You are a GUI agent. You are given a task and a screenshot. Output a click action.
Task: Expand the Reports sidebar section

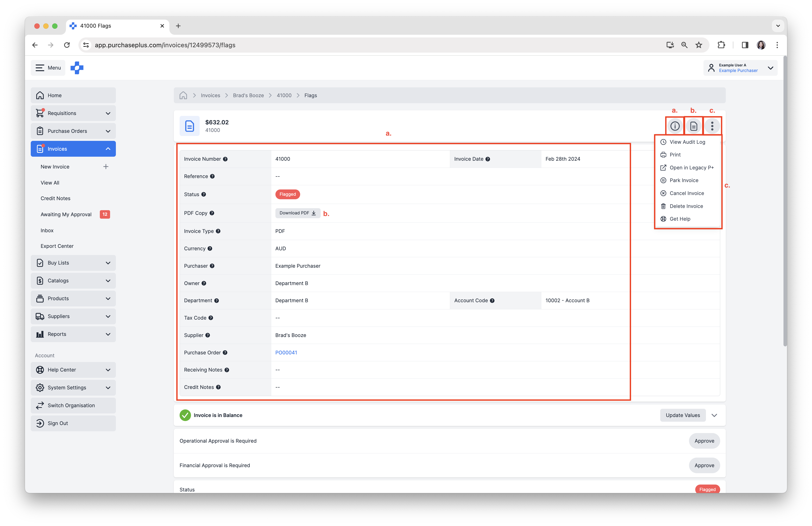[x=73, y=334]
